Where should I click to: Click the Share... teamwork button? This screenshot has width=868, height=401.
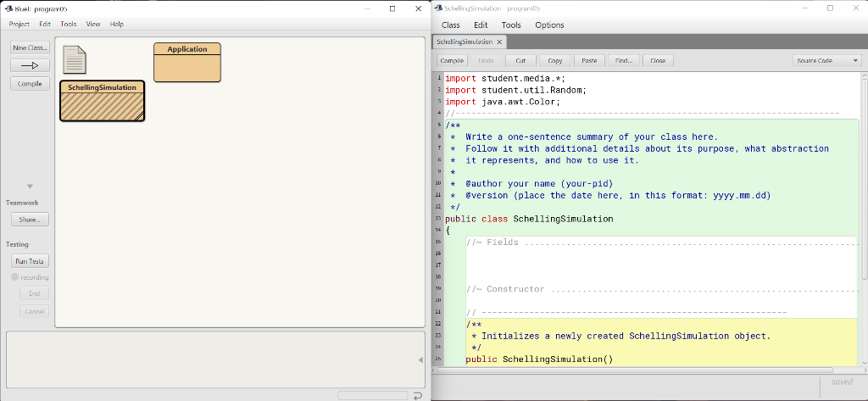(x=30, y=220)
